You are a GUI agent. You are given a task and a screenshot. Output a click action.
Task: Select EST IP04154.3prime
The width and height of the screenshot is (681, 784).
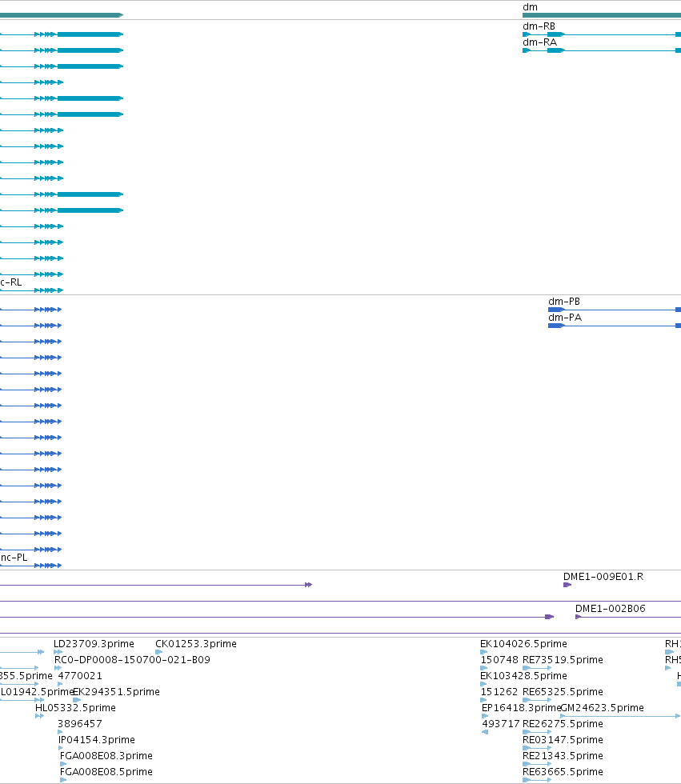97,739
